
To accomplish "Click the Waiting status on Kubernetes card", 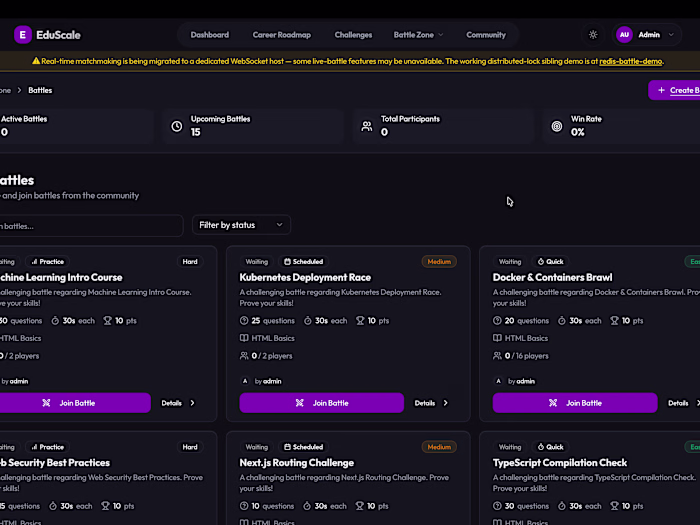I will 257,262.
